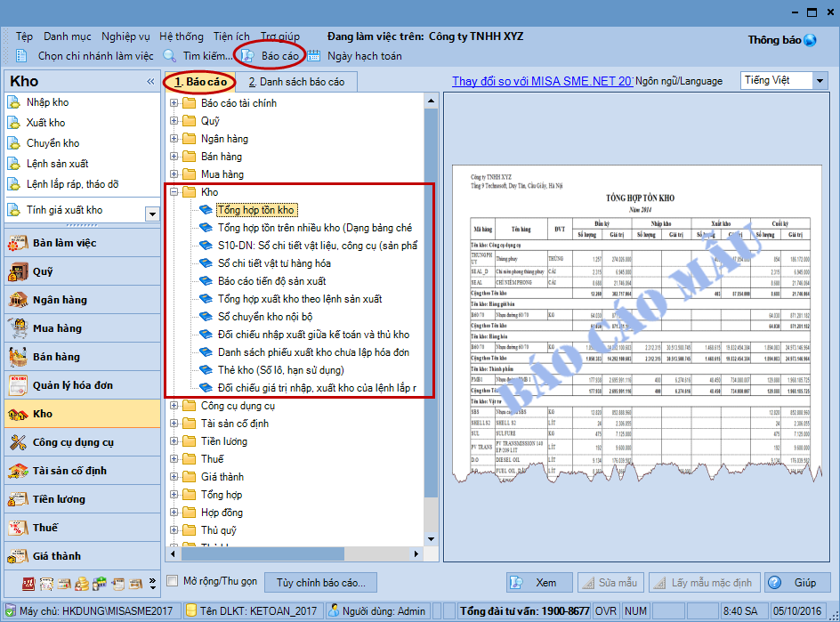Click the report tree vertical scrollbar
Viewport: 840px width, 622px height.
coord(431,311)
